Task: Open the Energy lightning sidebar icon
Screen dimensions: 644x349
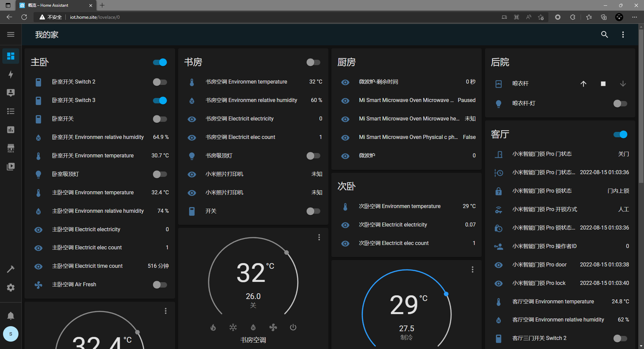Action: tap(11, 74)
